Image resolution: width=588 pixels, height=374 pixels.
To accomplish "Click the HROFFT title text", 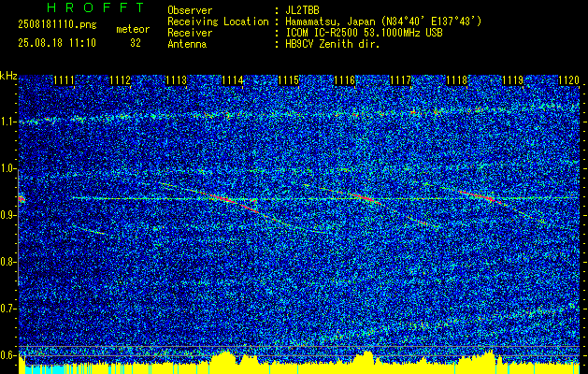I will (x=96, y=7).
